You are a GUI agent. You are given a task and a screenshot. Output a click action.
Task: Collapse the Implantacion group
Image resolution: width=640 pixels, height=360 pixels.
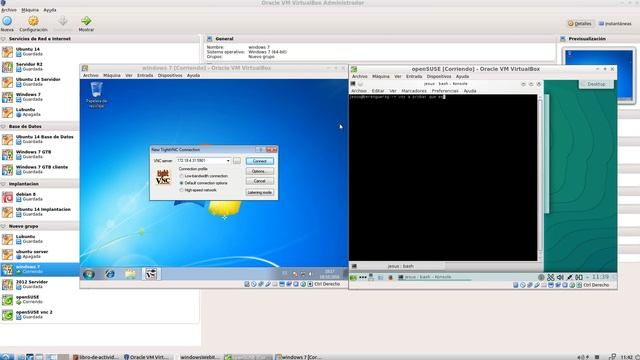coord(4,184)
